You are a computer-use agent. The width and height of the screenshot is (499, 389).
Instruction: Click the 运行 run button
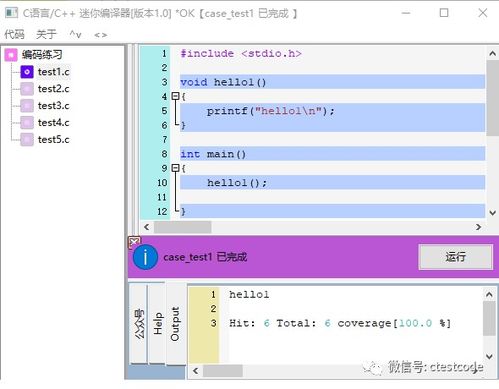[x=456, y=257]
